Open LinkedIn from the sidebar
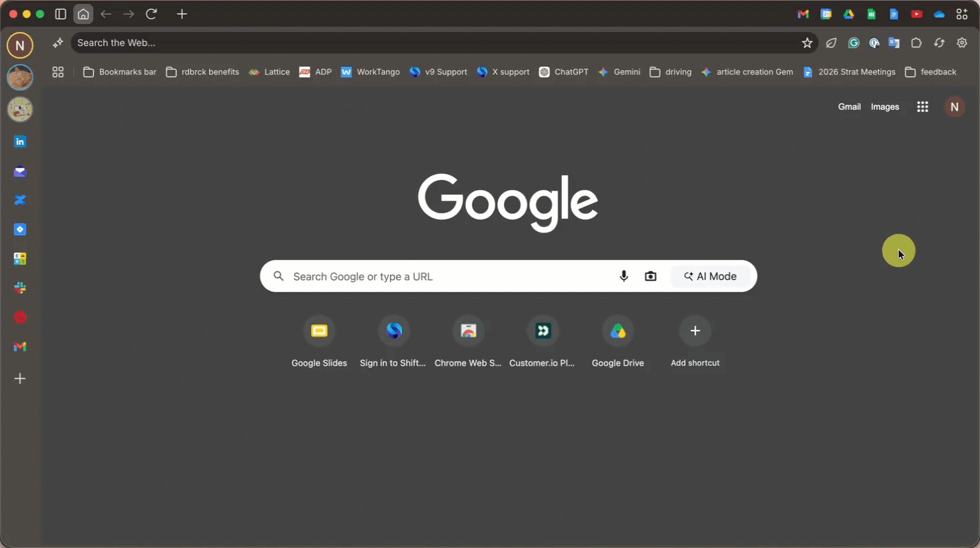 point(20,141)
